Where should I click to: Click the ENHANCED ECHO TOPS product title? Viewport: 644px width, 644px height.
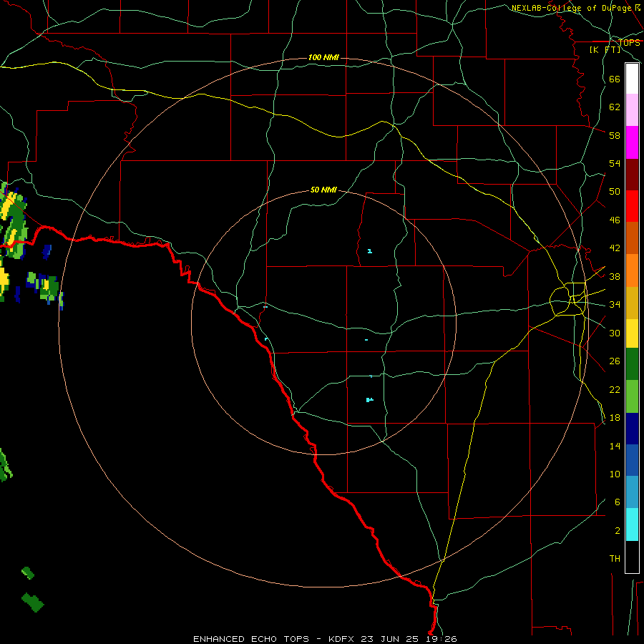[x=251, y=639]
